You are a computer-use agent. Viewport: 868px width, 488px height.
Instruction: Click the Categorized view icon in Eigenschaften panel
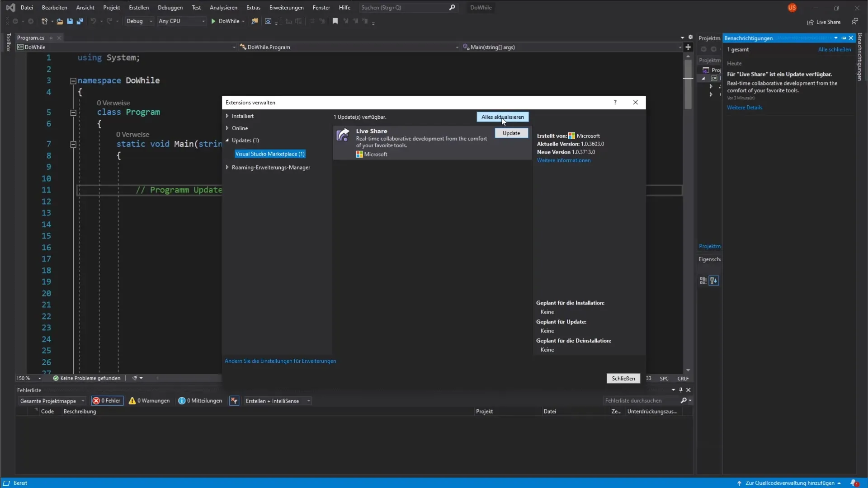pyautogui.click(x=703, y=281)
